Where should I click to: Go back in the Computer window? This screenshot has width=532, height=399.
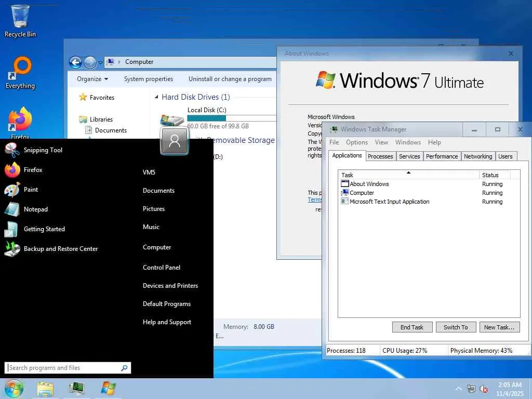tap(75, 62)
